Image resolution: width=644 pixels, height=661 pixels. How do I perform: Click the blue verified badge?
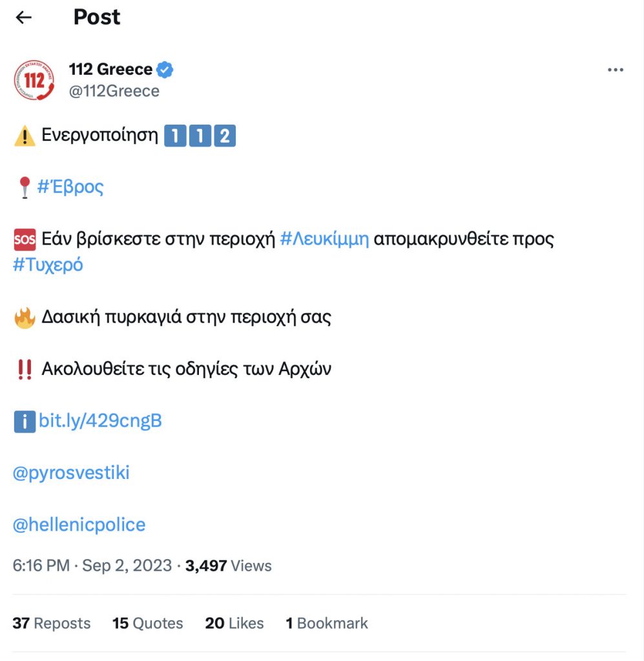click(x=165, y=70)
